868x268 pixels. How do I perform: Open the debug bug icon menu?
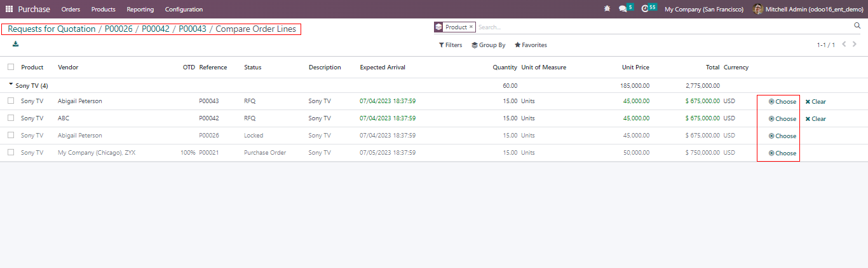(607, 9)
